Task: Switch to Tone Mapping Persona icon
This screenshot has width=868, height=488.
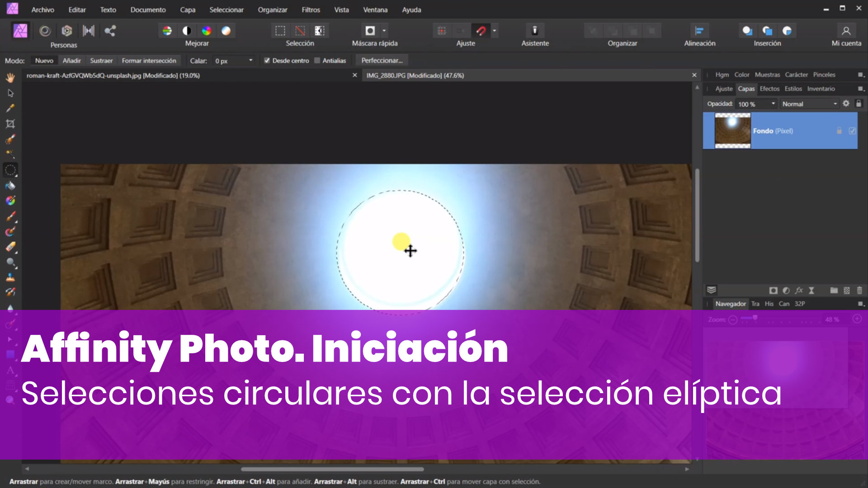Action: click(x=89, y=31)
